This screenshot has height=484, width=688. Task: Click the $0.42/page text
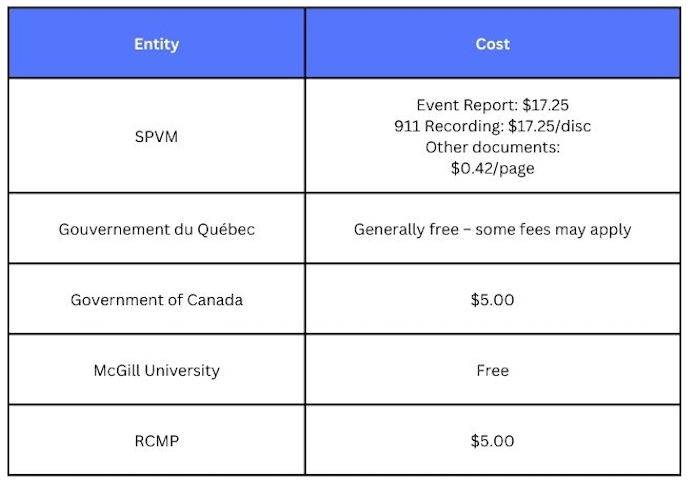click(x=493, y=168)
